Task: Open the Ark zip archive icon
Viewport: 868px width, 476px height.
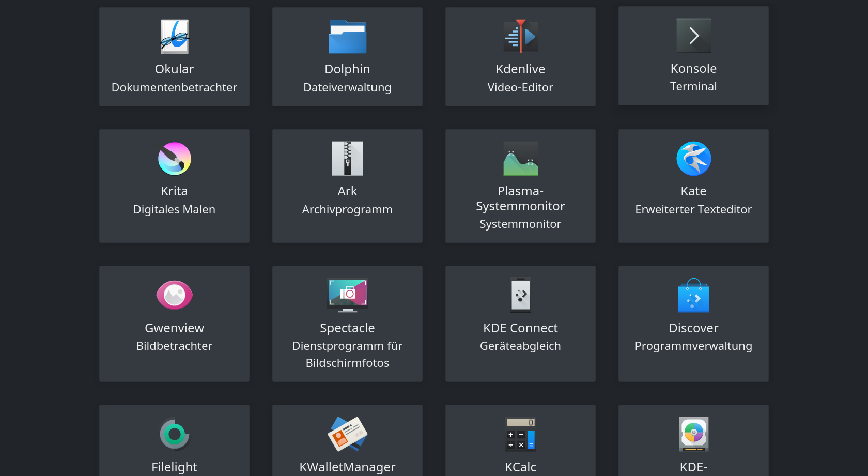Action: pos(348,159)
